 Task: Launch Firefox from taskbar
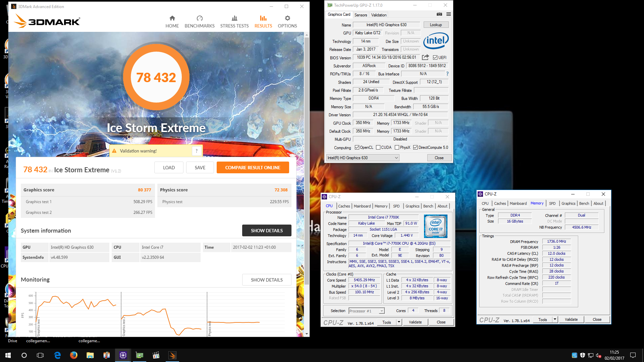coord(74,355)
